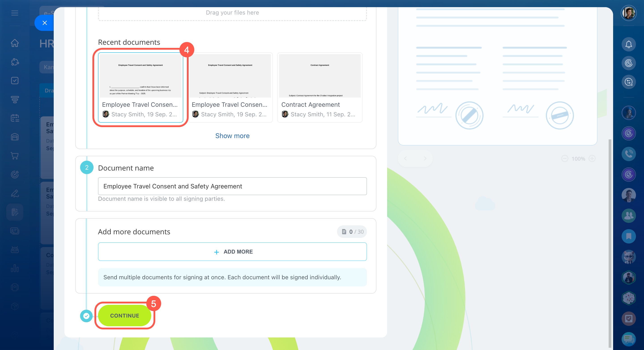Select first Employee Travel Consent recent document
Screen dimensions: 644x350
141,87
